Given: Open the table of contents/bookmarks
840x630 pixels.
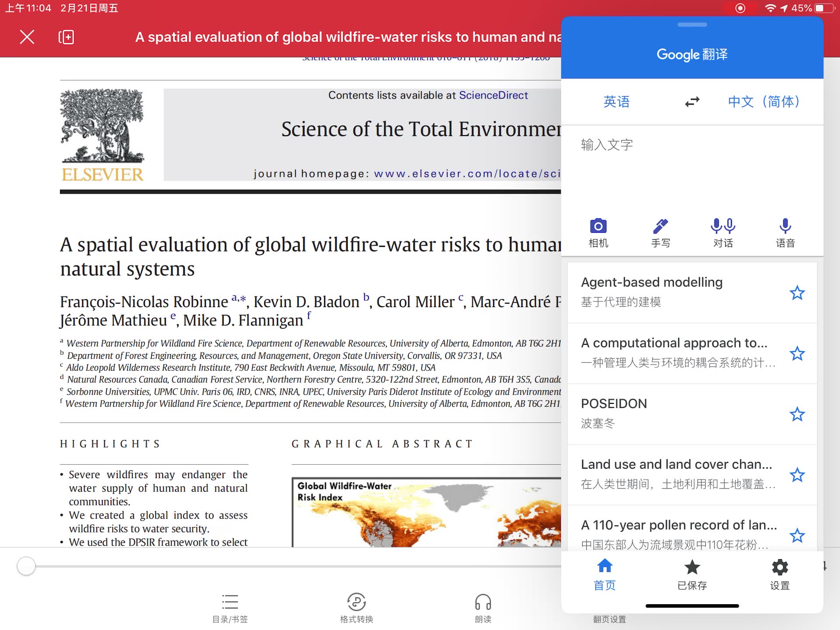Looking at the screenshot, I should (x=230, y=607).
